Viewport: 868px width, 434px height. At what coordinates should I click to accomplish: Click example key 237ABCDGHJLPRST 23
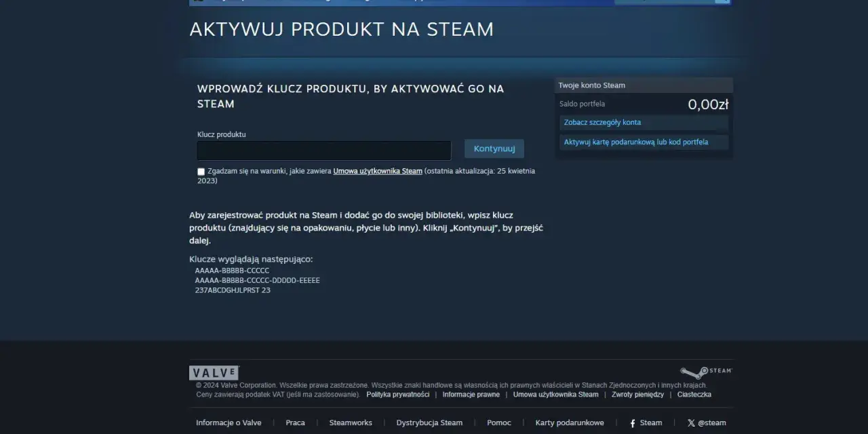click(233, 290)
